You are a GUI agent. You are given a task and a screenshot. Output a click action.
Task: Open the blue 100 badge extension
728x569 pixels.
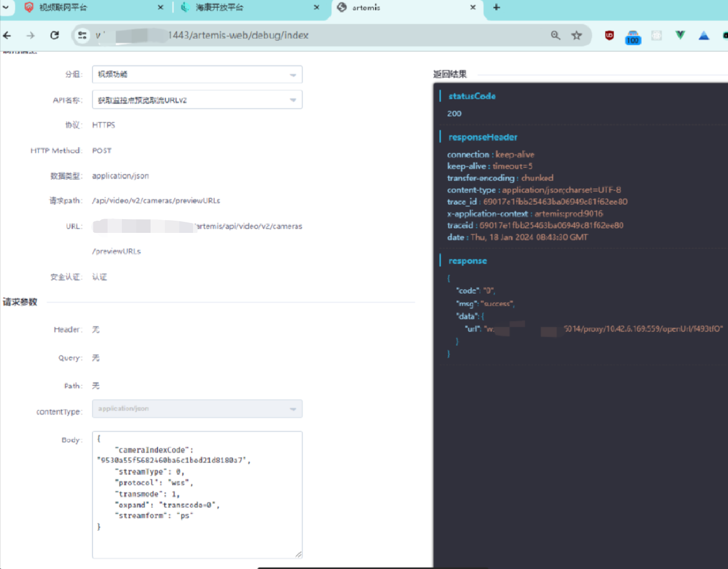(x=633, y=38)
